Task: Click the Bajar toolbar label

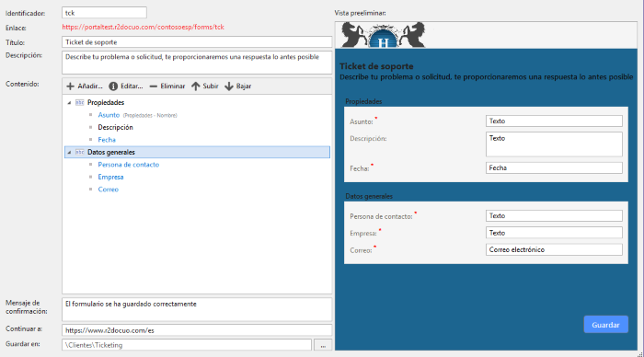Action: (244, 86)
